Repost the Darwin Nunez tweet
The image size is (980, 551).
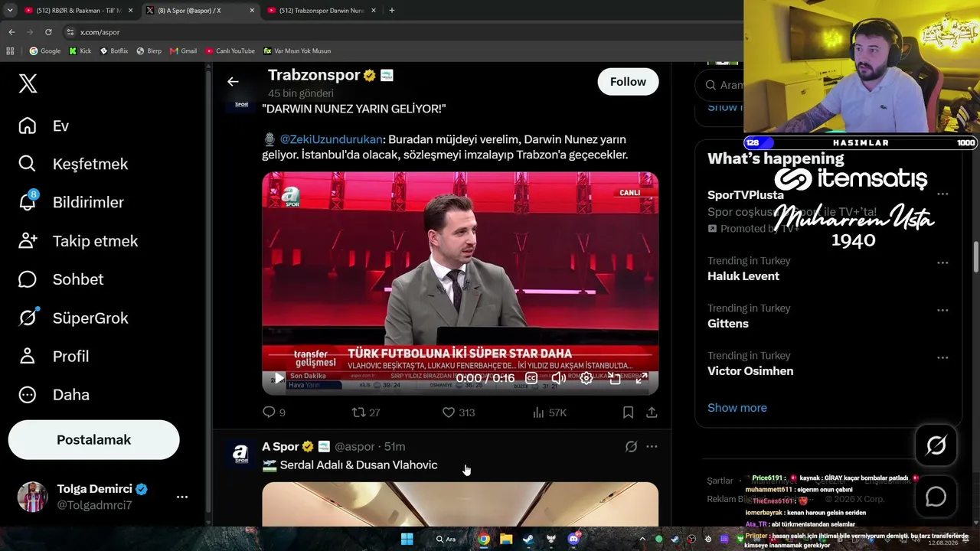365,412
